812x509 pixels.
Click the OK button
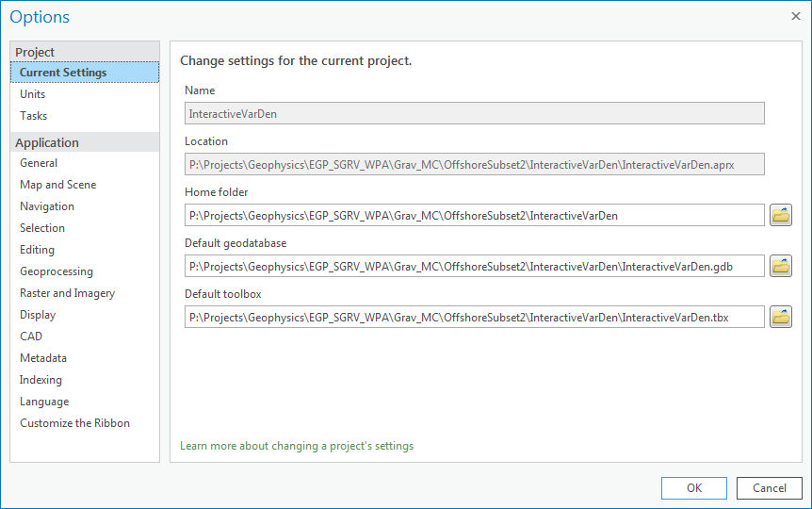pos(693,487)
